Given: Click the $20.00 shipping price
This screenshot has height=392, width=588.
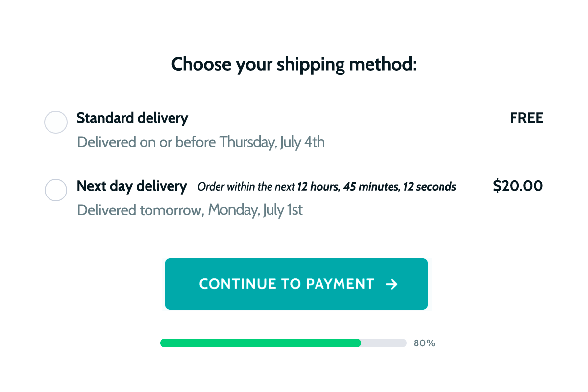Looking at the screenshot, I should [518, 186].
